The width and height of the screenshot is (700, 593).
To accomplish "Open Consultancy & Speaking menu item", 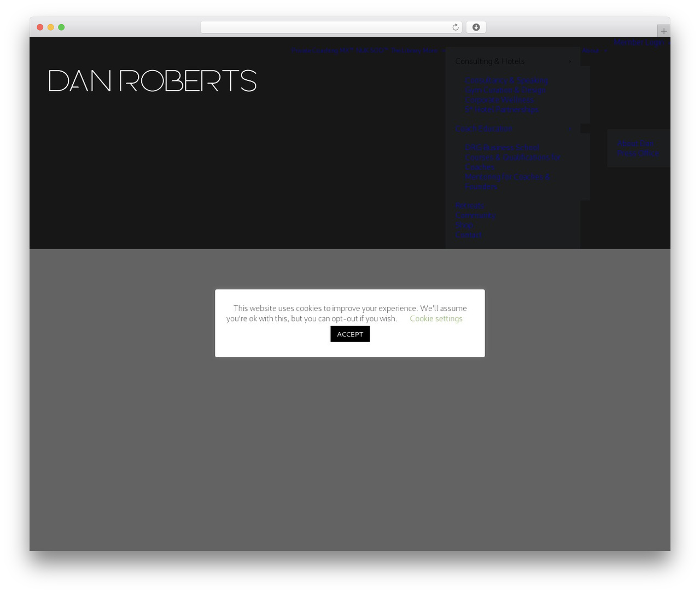I will pyautogui.click(x=506, y=80).
